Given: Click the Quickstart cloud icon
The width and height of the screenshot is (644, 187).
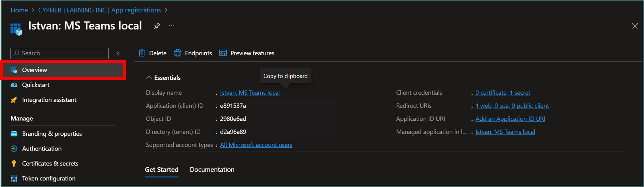Looking at the screenshot, I should point(14,85).
